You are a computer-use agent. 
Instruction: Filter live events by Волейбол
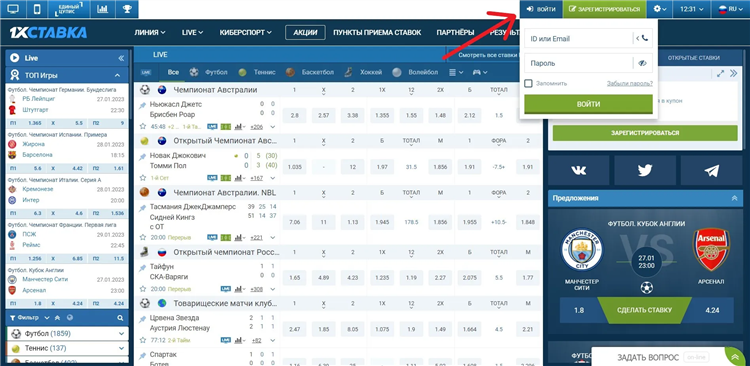(415, 72)
